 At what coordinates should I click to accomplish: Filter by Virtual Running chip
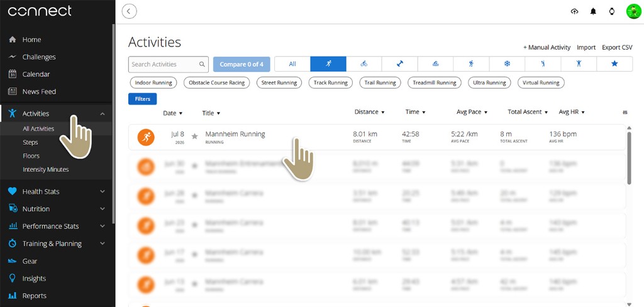point(541,82)
